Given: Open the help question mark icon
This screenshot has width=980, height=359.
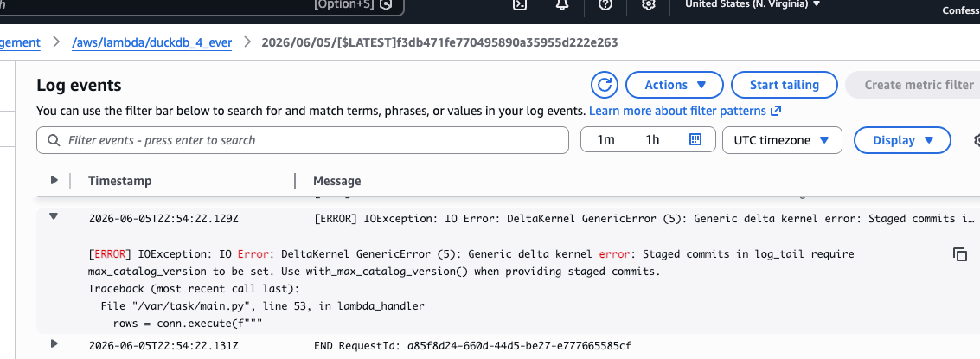Looking at the screenshot, I should pyautogui.click(x=605, y=4).
